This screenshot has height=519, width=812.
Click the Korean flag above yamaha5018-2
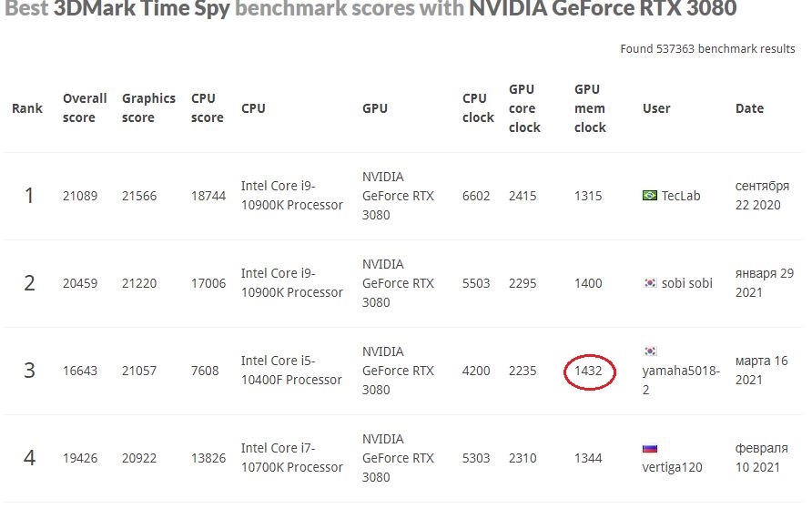pyautogui.click(x=650, y=351)
